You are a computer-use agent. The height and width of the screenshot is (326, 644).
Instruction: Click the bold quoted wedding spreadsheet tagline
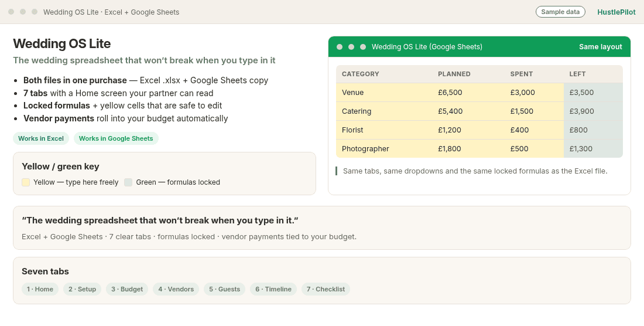[x=160, y=220]
